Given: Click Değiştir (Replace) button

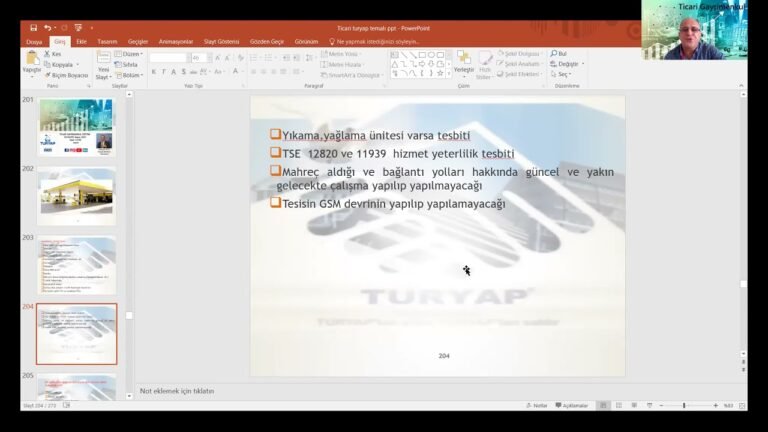Looking at the screenshot, I should point(567,64).
